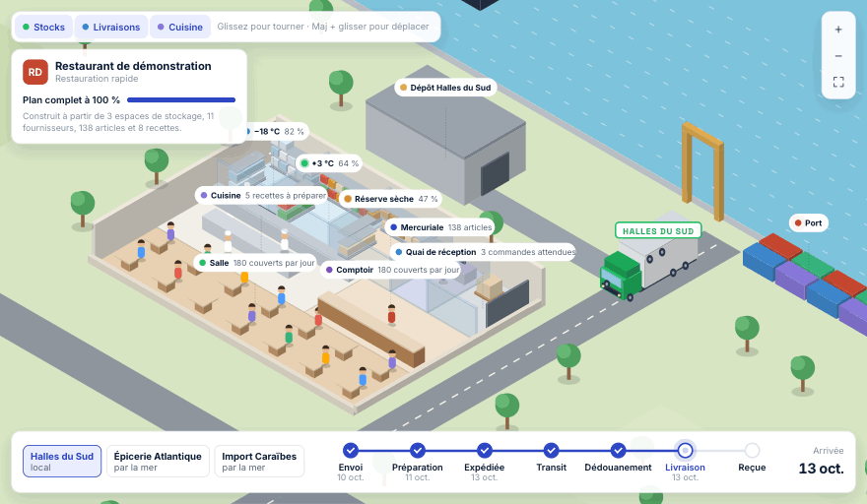Open the +3 °C cold room label

point(329,163)
